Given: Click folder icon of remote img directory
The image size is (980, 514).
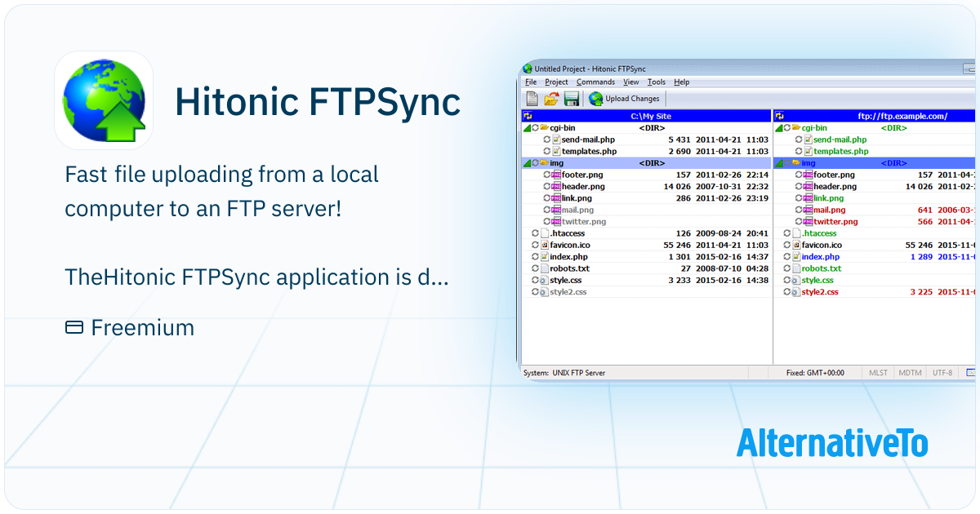Looking at the screenshot, I should tap(796, 163).
